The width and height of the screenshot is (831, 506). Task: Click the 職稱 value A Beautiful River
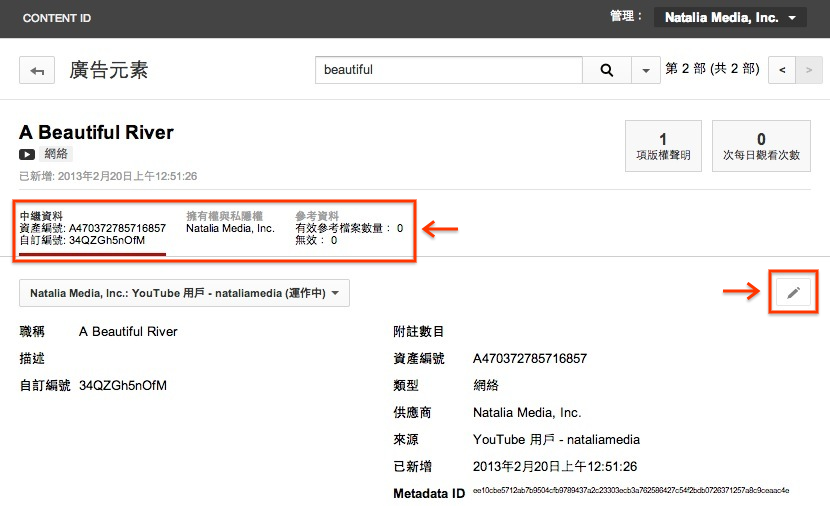(x=128, y=332)
